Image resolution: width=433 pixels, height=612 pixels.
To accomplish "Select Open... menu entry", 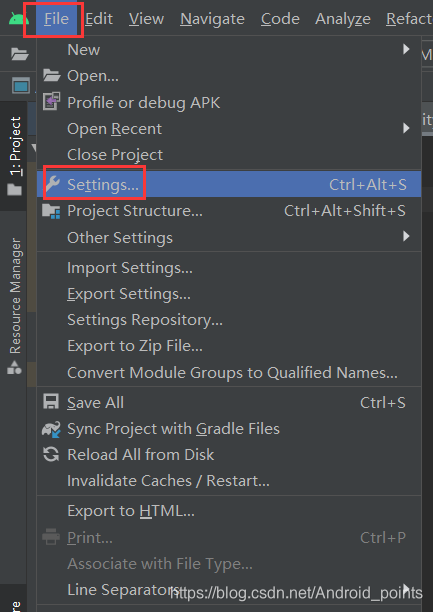I will point(229,76).
